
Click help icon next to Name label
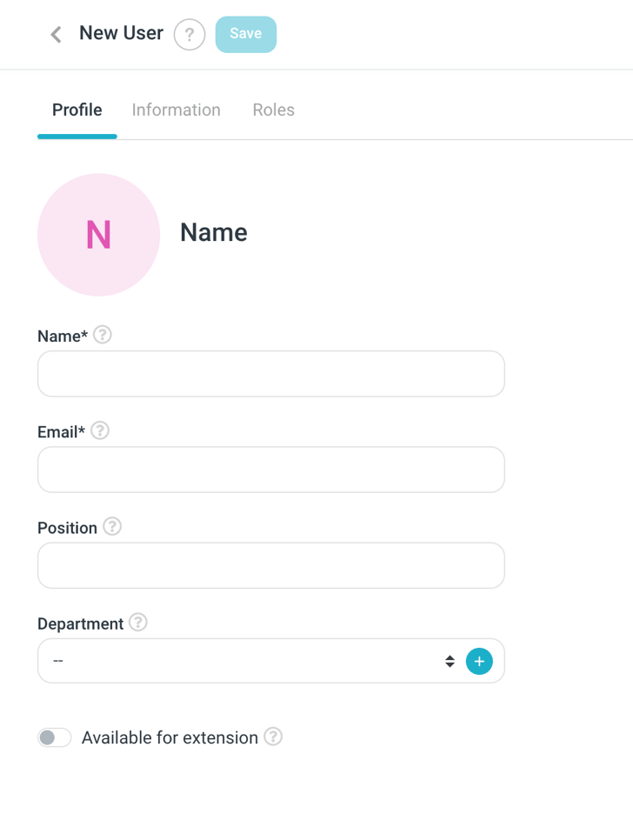tap(103, 335)
